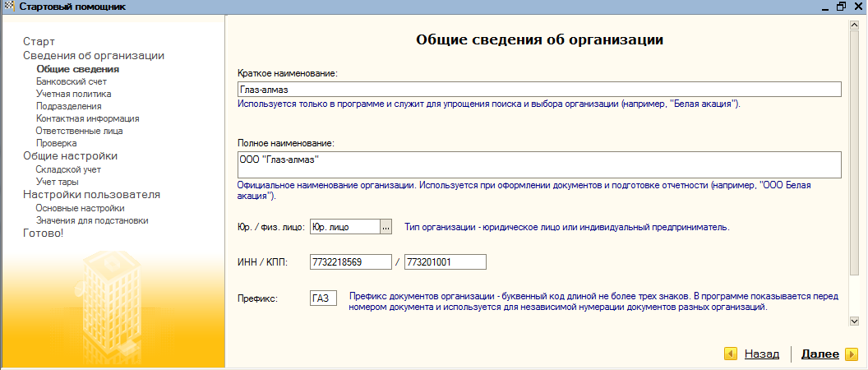This screenshot has width=868, height=370.
Task: Open the Банковский счет step
Action: click(72, 81)
